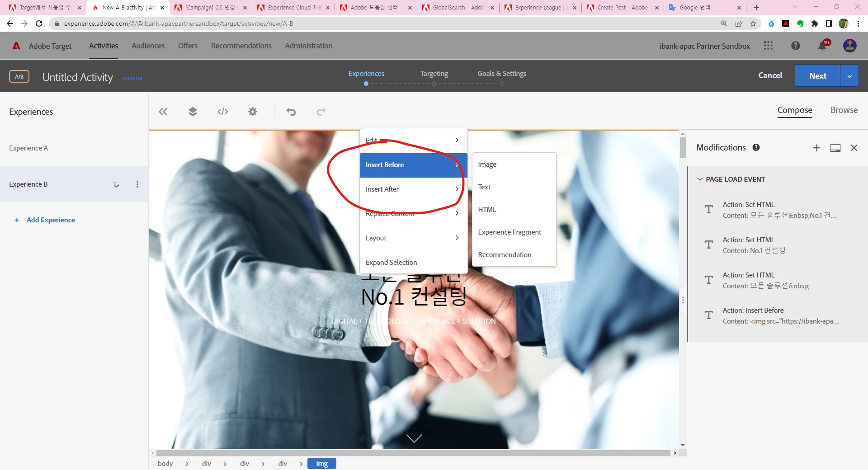Screen dimensions: 868x470
Task: Open the Chrome three-dot menu
Action: pos(858,23)
